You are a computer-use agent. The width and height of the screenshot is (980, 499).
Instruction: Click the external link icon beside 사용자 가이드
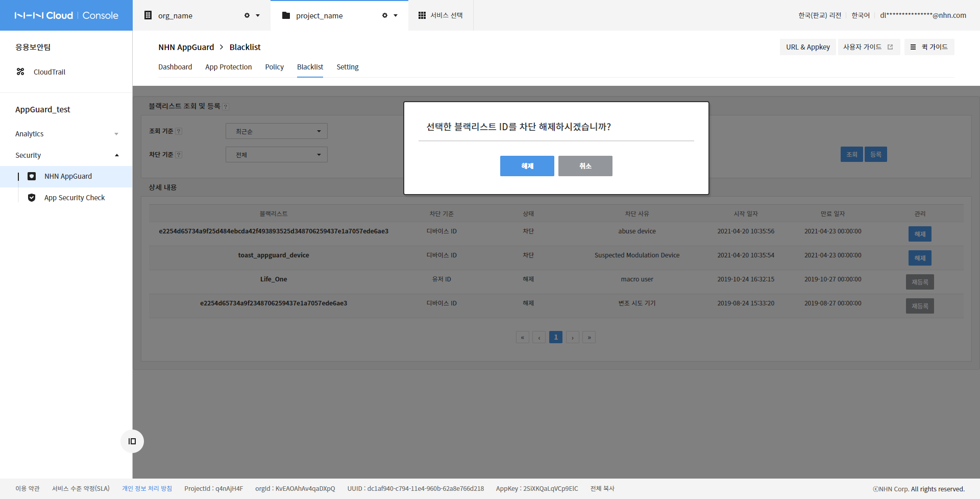pos(890,47)
